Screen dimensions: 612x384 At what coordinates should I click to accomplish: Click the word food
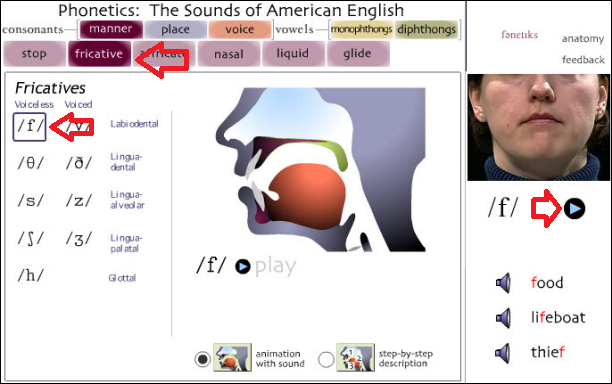click(547, 283)
